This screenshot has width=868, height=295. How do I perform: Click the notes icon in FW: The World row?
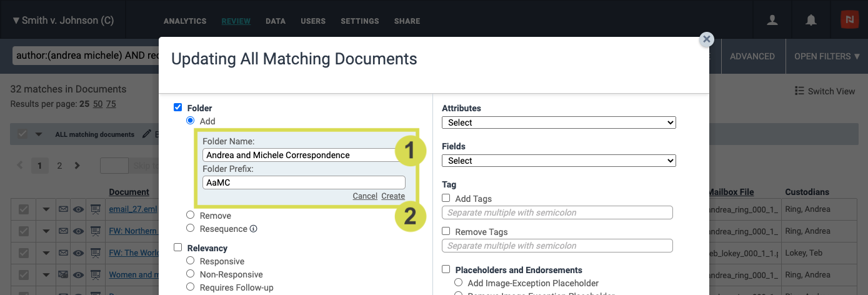point(96,252)
